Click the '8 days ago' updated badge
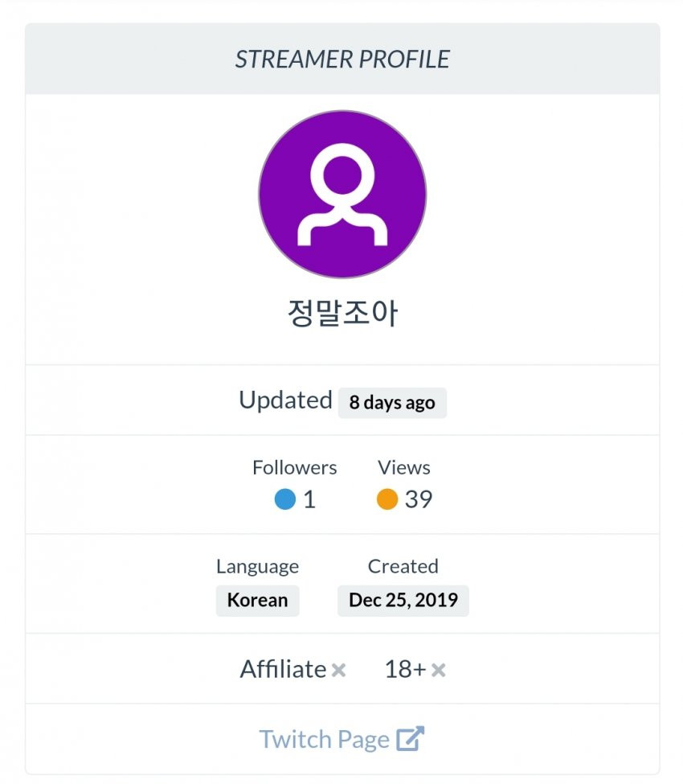Screen dimensions: 683x784 tap(392, 403)
